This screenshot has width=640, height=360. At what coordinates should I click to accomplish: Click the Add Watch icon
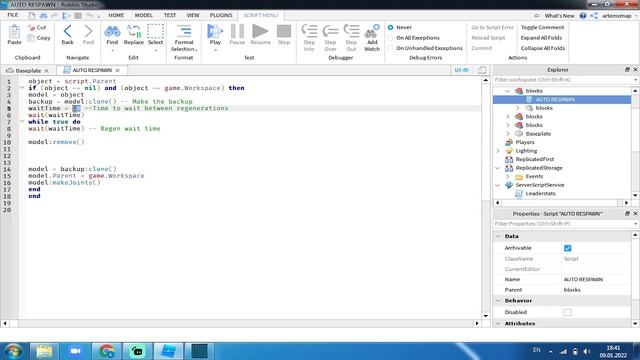coord(372,31)
